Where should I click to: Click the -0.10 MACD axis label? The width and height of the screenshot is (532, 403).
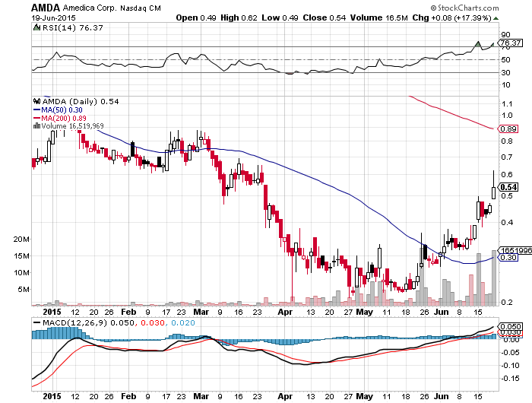click(x=510, y=366)
